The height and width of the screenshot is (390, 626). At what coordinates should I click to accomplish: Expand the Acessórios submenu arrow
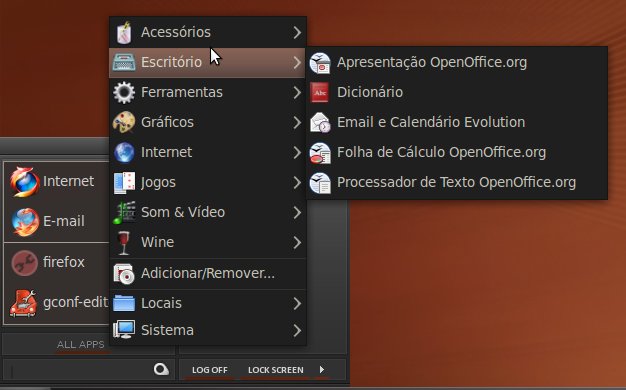(297, 32)
